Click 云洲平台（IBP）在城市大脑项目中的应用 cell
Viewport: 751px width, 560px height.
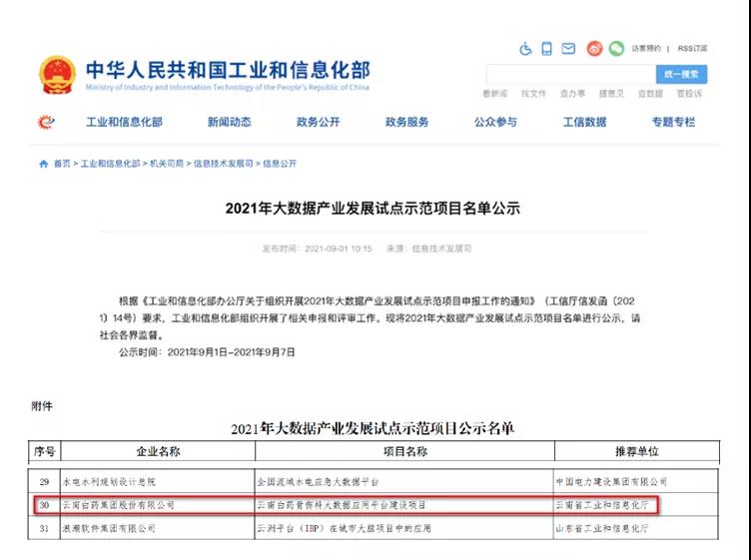coord(404,528)
